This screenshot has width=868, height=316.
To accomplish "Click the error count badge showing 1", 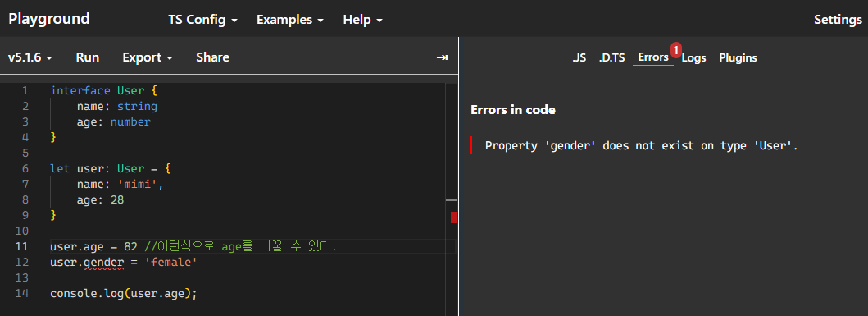I will point(675,49).
